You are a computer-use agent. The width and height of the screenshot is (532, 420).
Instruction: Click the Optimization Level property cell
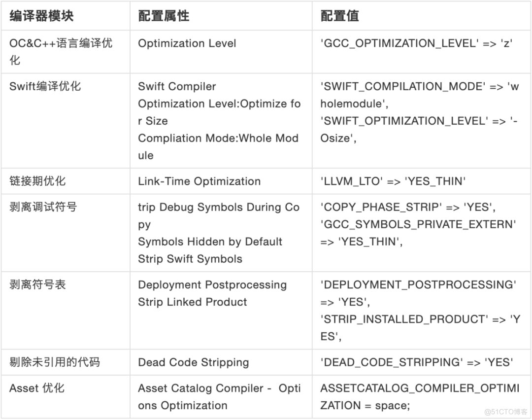[187, 43]
